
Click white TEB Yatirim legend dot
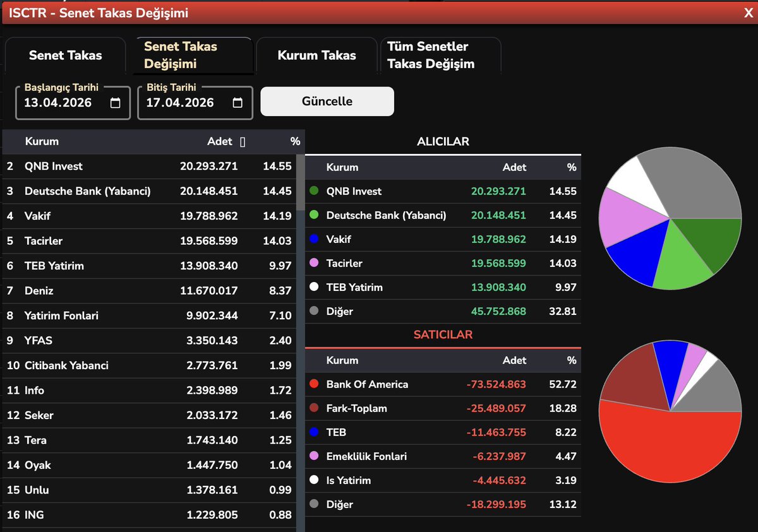coord(314,287)
